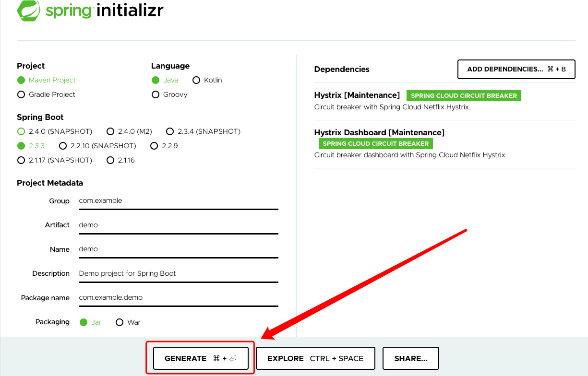Select Spring Boot 2.2.9 version

click(x=164, y=146)
